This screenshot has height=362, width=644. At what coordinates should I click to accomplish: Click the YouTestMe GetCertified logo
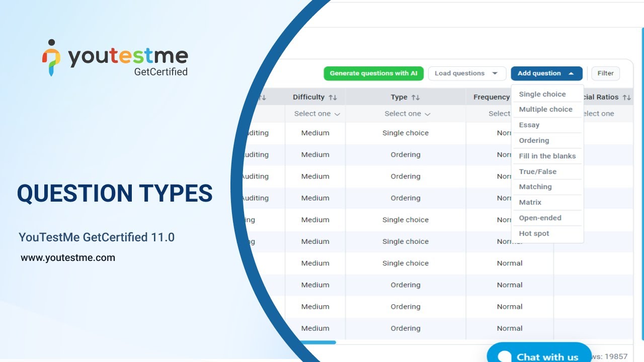[115, 58]
